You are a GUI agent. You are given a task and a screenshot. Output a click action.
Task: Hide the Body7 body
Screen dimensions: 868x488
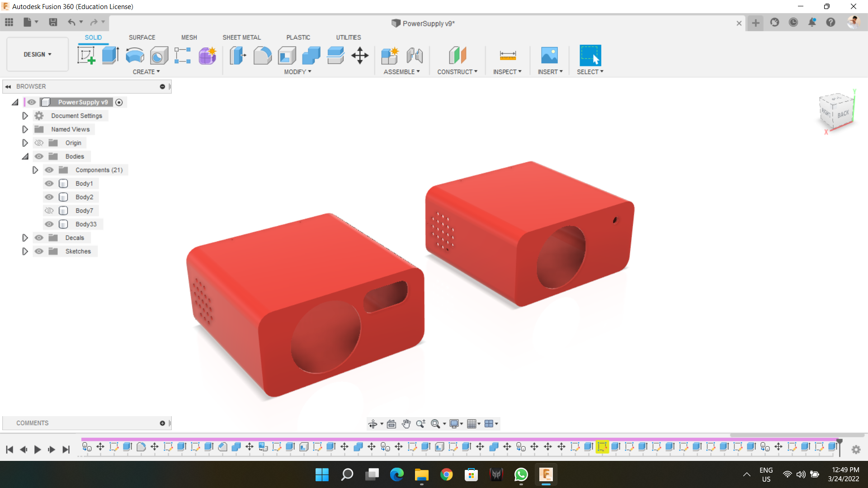tap(49, 210)
